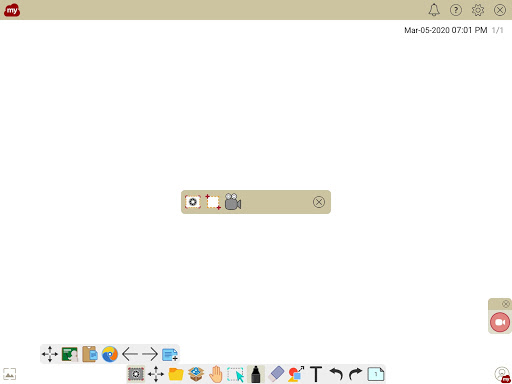The height and width of the screenshot is (384, 512).
Task: Start screen recording with the camcorder icon
Action: click(233, 202)
